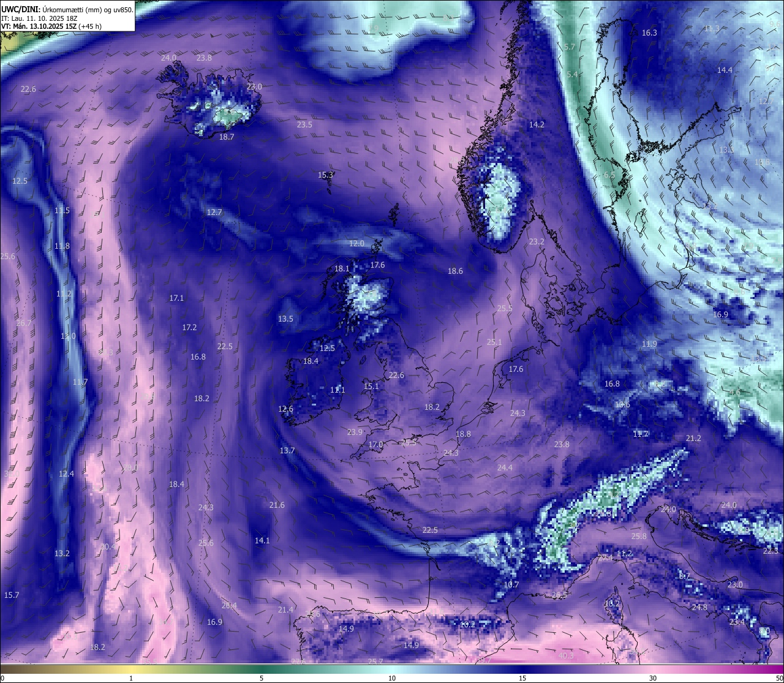Click the 11.5 value on the western band
This screenshot has height=683, width=784.
[62, 210]
